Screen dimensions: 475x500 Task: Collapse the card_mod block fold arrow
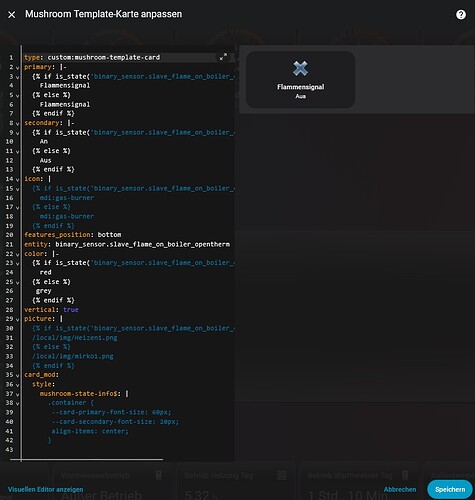[18, 375]
